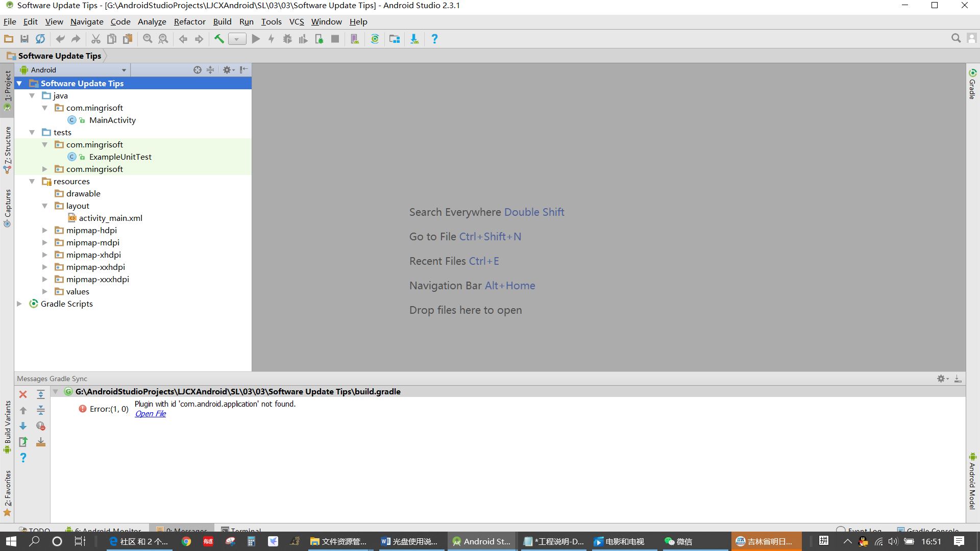Open the Tools menu
980x551 pixels.
(x=271, y=21)
